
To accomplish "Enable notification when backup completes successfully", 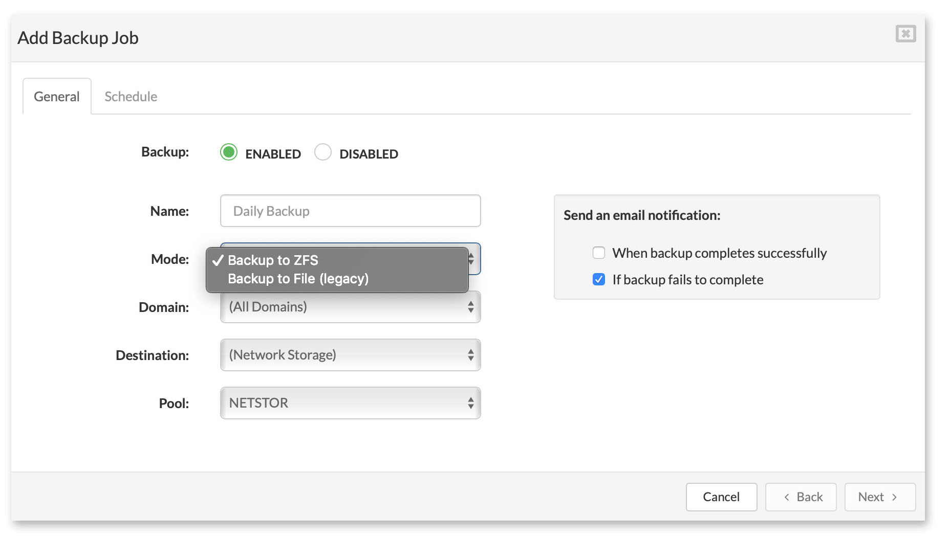I will (x=598, y=253).
